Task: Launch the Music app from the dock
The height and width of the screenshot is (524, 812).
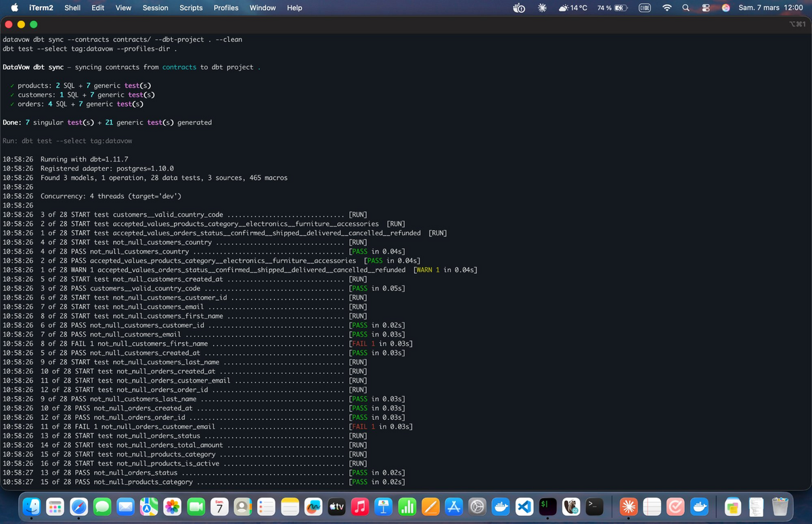Action: [360, 506]
